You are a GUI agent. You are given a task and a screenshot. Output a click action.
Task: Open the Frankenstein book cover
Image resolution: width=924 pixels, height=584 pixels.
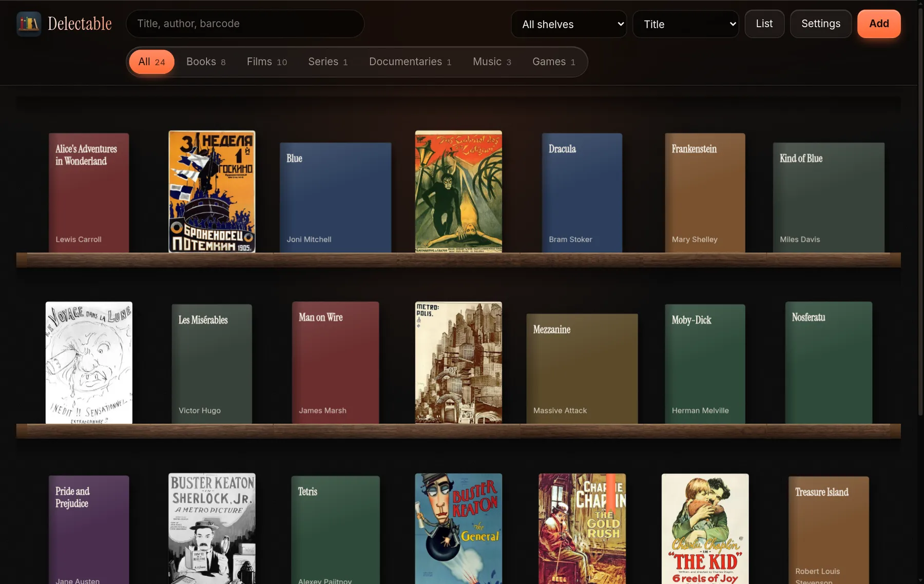(705, 193)
